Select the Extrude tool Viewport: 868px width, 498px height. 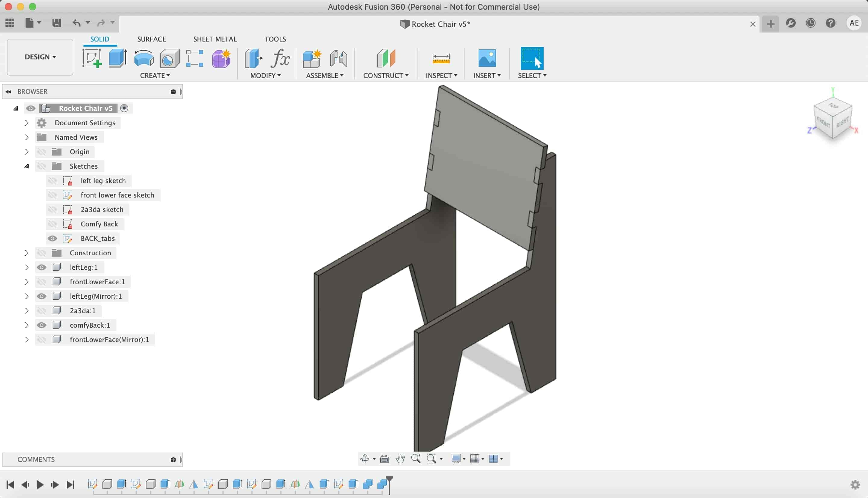pos(118,58)
